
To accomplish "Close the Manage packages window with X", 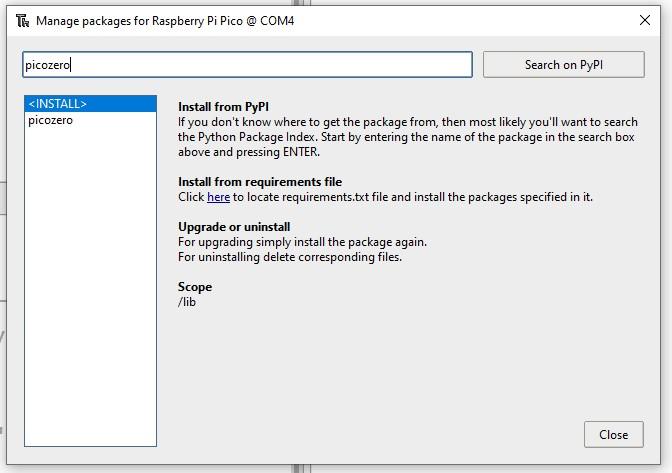I will point(644,20).
